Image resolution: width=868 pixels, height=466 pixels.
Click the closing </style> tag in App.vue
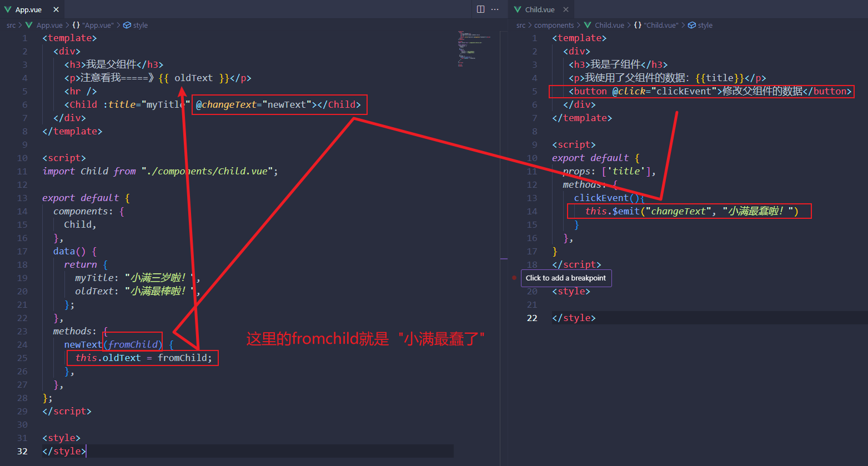[x=64, y=451]
